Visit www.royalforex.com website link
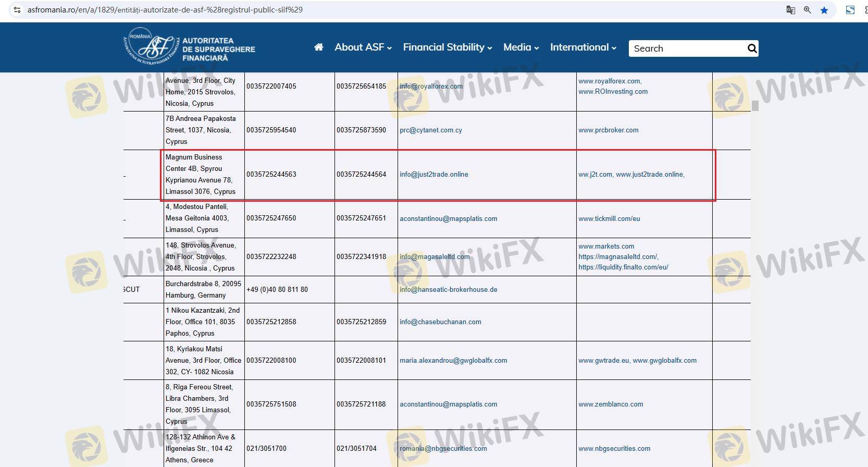Image resolution: width=868 pixels, height=467 pixels. coord(610,81)
